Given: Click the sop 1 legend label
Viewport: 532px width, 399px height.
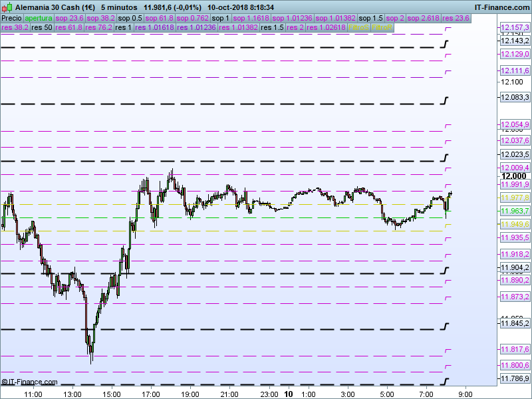Looking at the screenshot, I should point(221,19).
